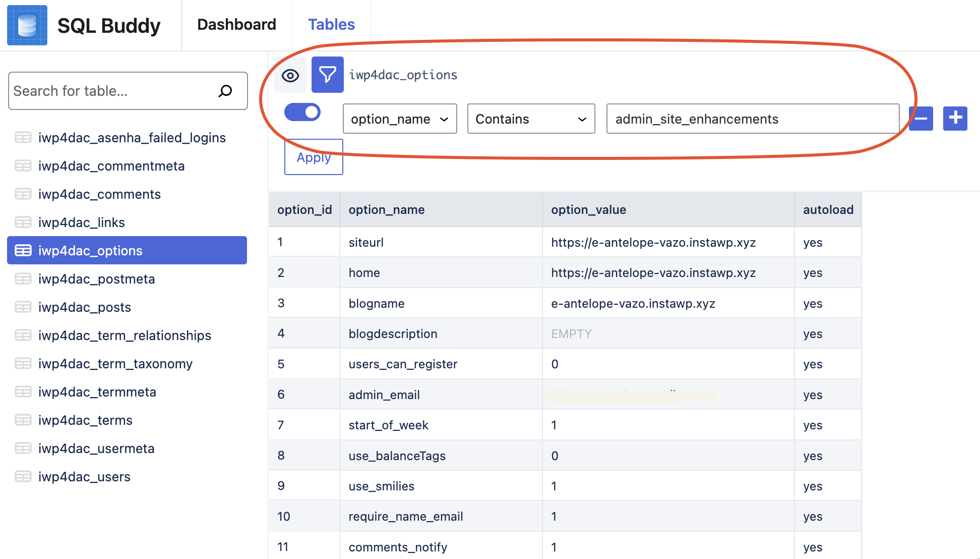The height and width of the screenshot is (559, 980).
Task: Click the EMPTY option_value cell
Action: click(668, 333)
